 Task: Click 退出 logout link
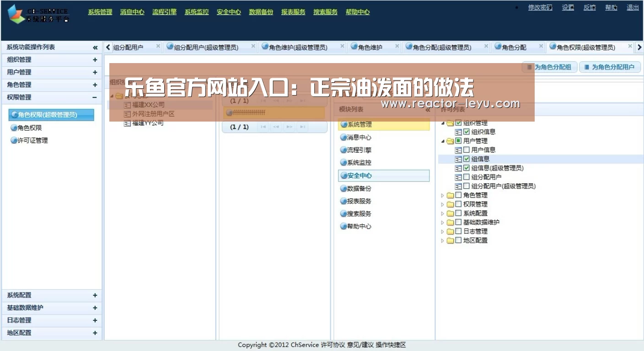[633, 7]
